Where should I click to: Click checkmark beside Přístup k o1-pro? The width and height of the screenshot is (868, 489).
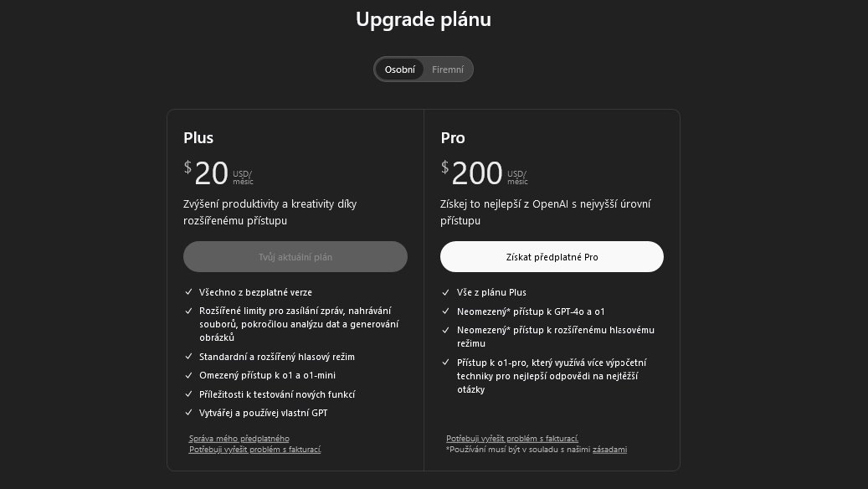(x=446, y=363)
